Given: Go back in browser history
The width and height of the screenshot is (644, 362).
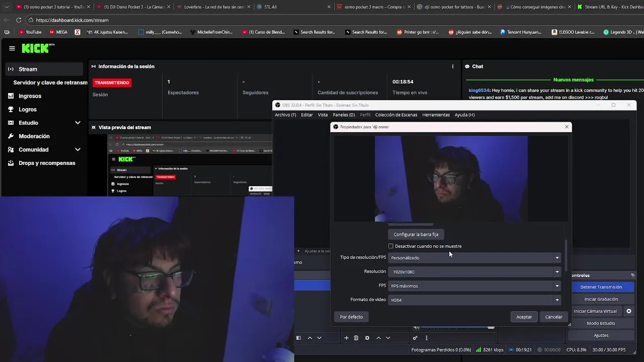Looking at the screenshot, I should coord(7,20).
